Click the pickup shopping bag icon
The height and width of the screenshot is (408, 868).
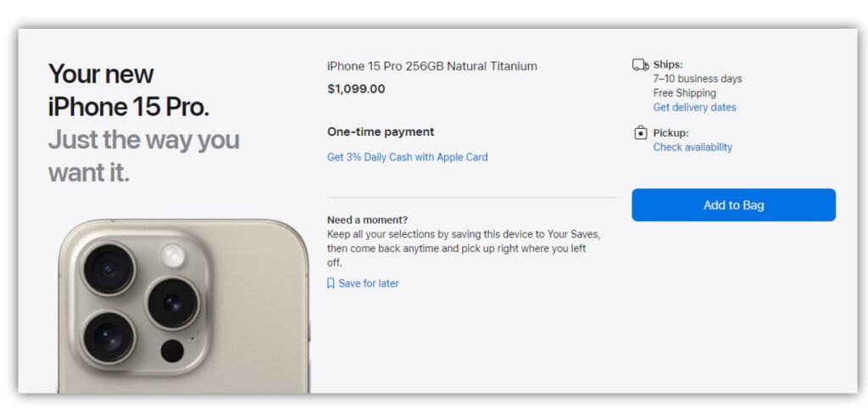click(641, 133)
